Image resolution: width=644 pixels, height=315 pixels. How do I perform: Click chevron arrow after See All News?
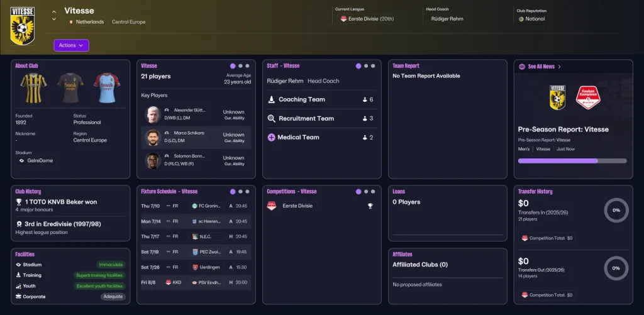click(x=559, y=67)
